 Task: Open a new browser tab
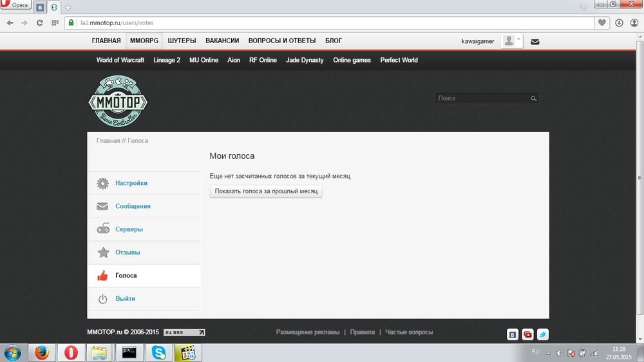[68, 8]
